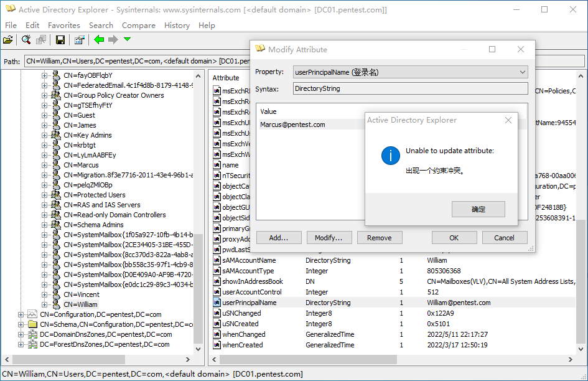Viewport: 588px width, 381px height.
Task: Click the gray Forward arrow
Action: tap(113, 39)
